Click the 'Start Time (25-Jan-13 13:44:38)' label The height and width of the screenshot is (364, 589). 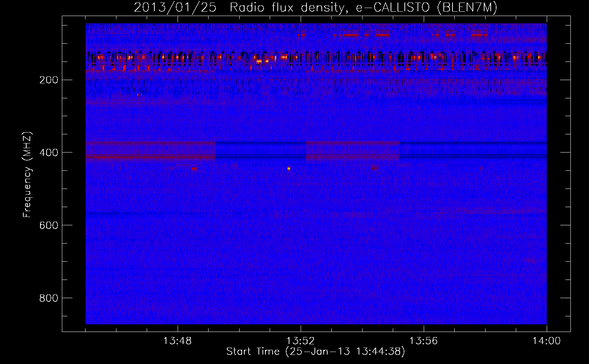pyautogui.click(x=316, y=352)
